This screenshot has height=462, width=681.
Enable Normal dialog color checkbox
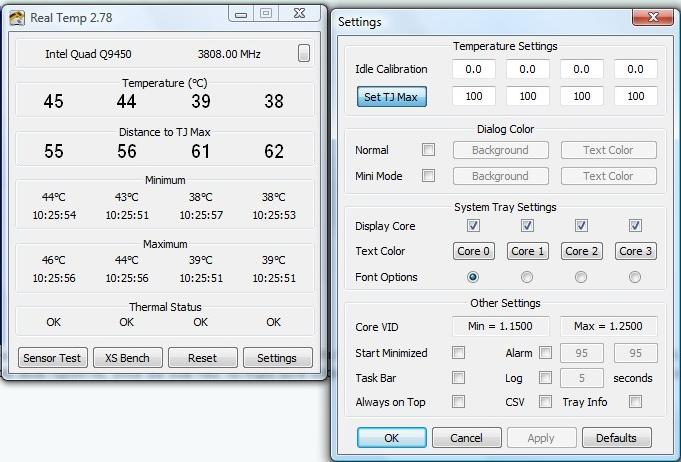[428, 150]
